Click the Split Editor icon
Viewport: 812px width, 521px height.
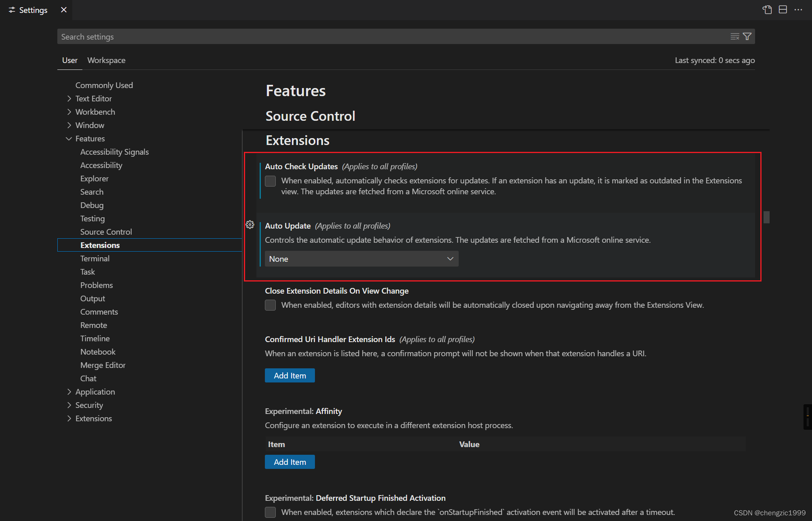pos(783,10)
